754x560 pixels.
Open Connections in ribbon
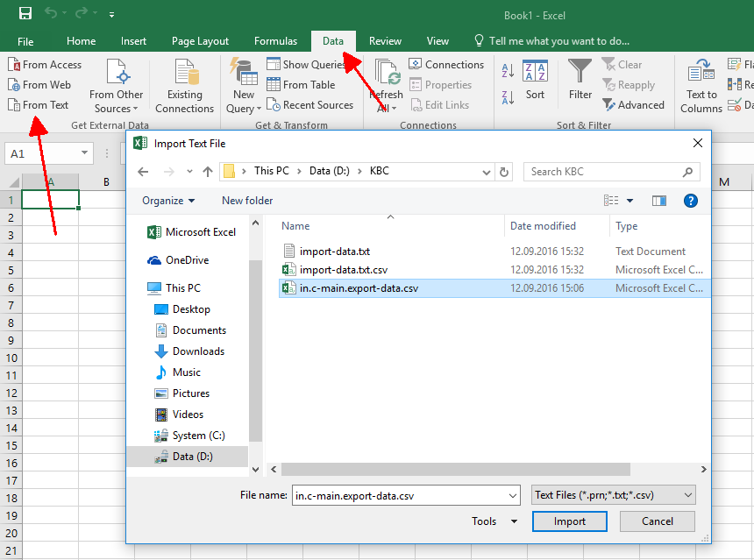point(447,64)
